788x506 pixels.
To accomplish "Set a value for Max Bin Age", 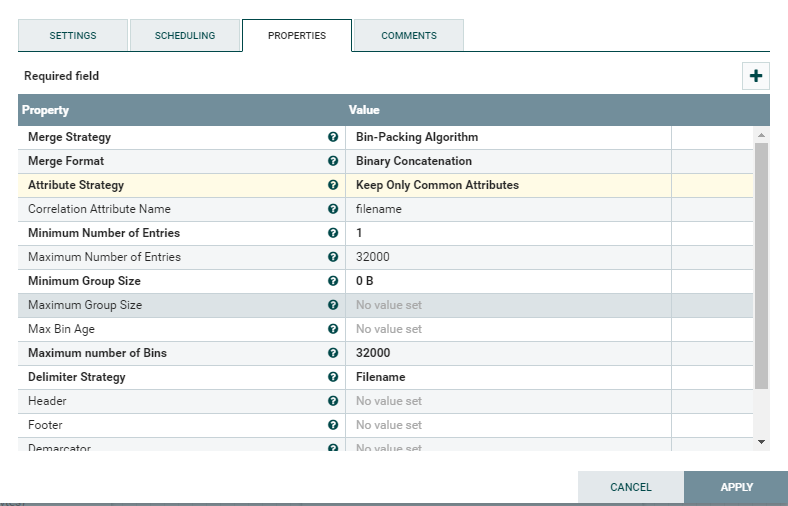I will click(x=508, y=329).
